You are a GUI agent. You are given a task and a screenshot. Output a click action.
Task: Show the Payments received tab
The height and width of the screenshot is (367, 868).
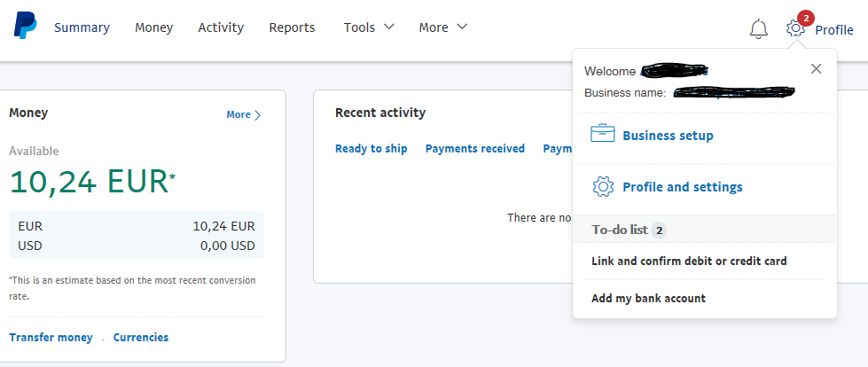474,149
